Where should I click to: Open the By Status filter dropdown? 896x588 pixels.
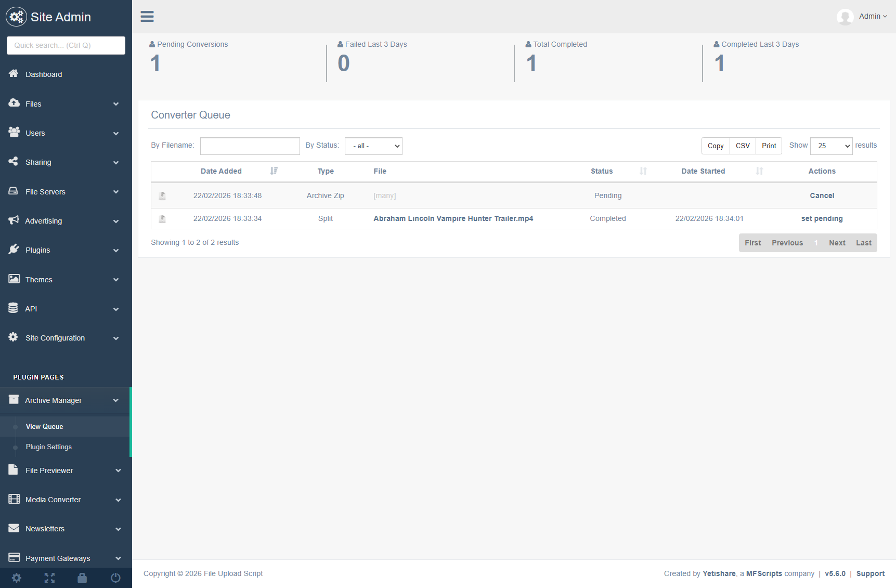click(x=373, y=146)
